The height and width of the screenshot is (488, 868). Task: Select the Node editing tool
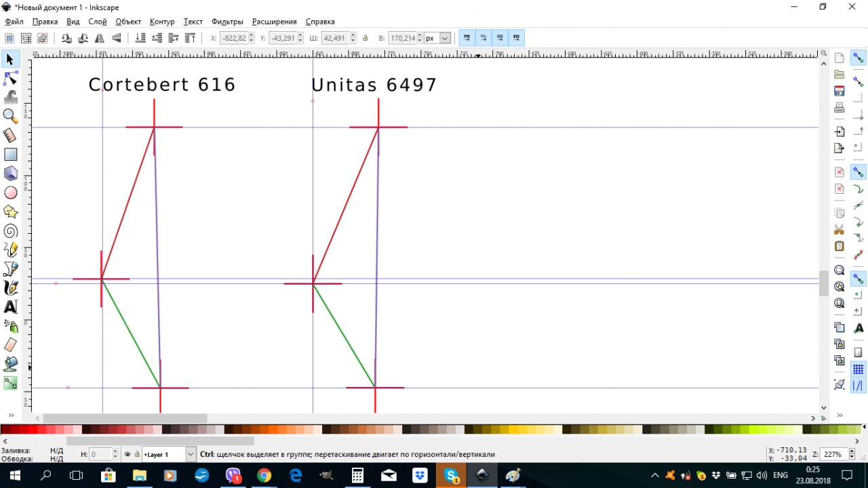tap(10, 79)
